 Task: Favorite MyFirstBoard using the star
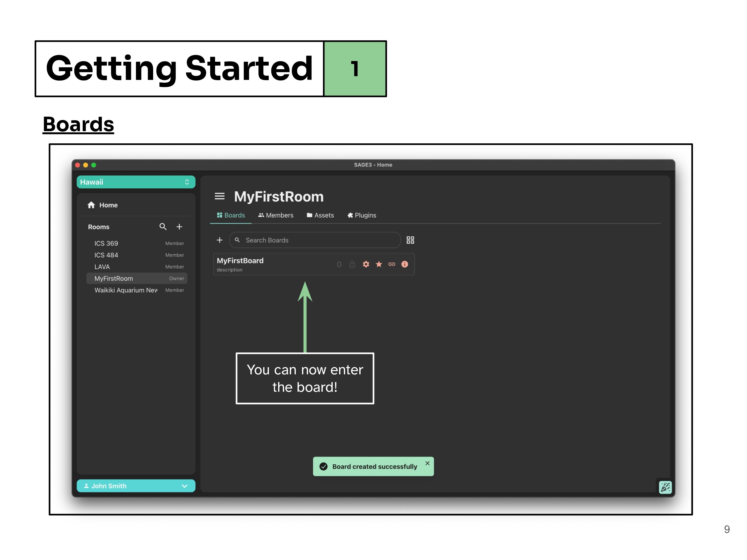coord(379,264)
